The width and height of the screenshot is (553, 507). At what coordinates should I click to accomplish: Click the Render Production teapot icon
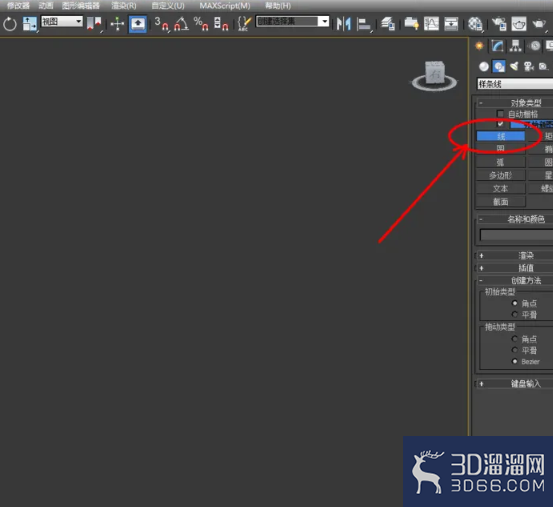539,24
